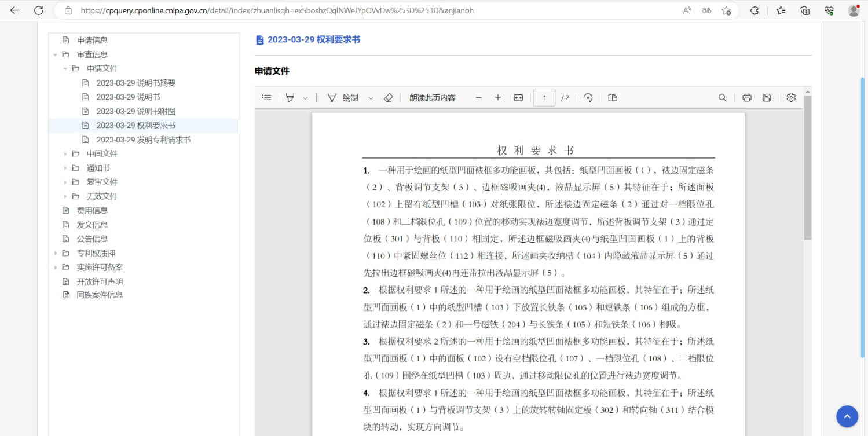Click the fit to width icon
Viewport: 868px width, 436px height.
(518, 98)
